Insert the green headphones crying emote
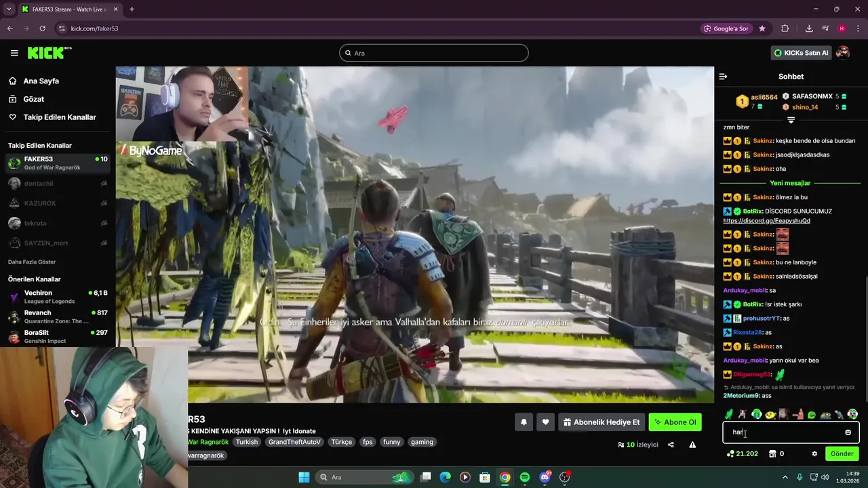Screen dimensions: 868x488 (x=757, y=414)
